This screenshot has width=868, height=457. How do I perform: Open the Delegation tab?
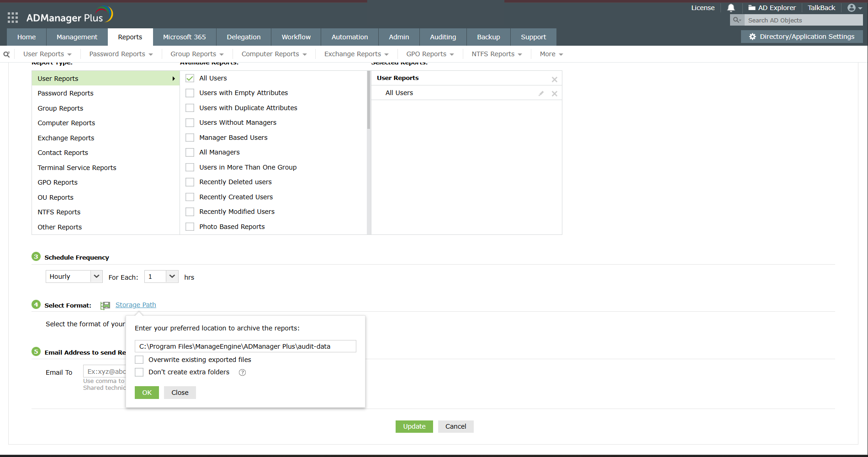pos(244,37)
